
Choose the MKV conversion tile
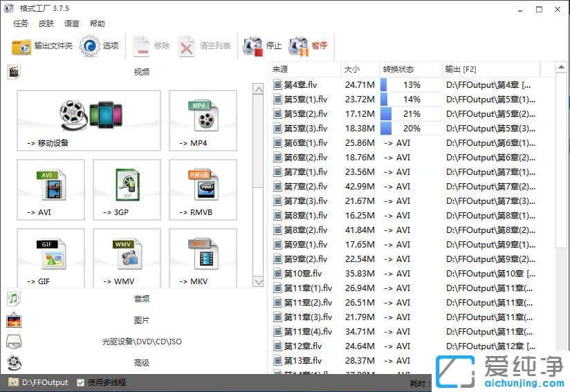click(203, 258)
